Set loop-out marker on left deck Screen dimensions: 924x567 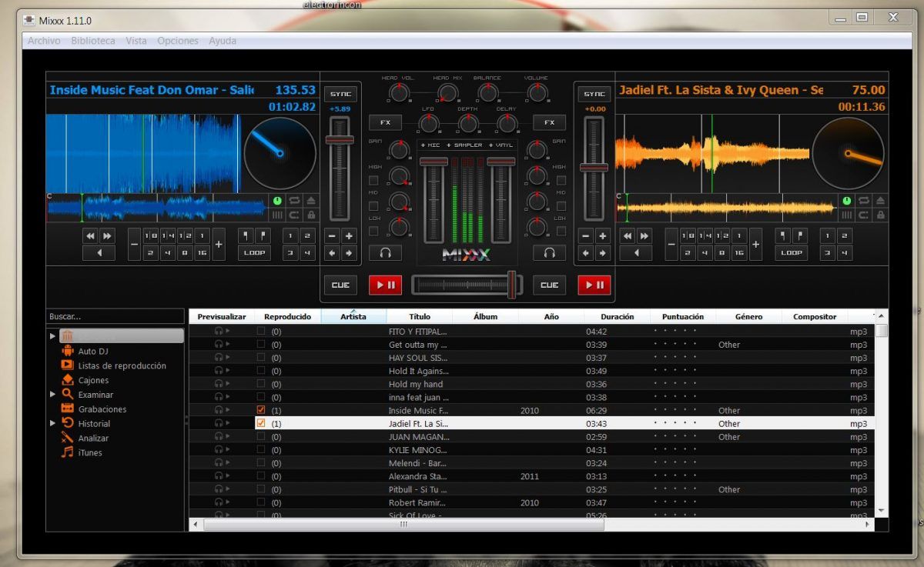[263, 236]
